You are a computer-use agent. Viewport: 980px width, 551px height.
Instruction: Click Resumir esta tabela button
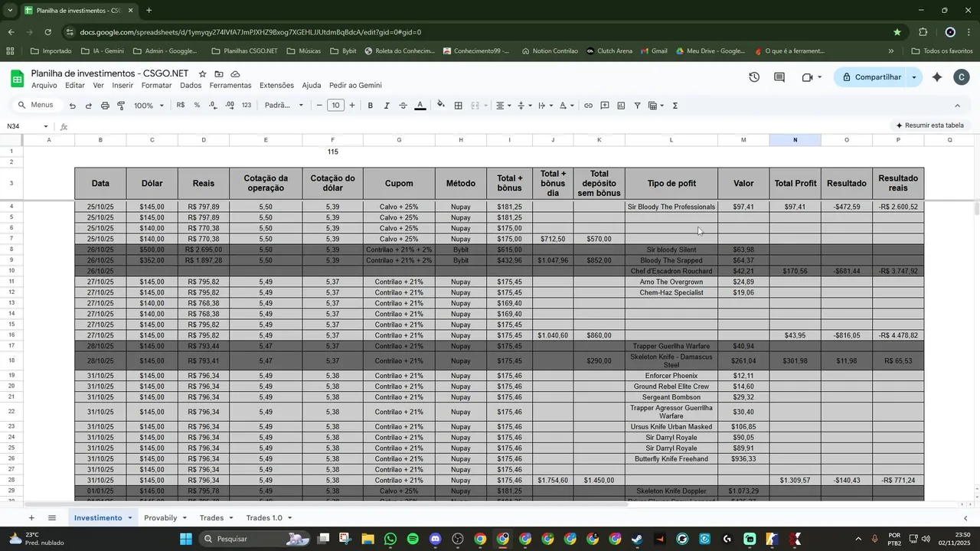coord(929,126)
